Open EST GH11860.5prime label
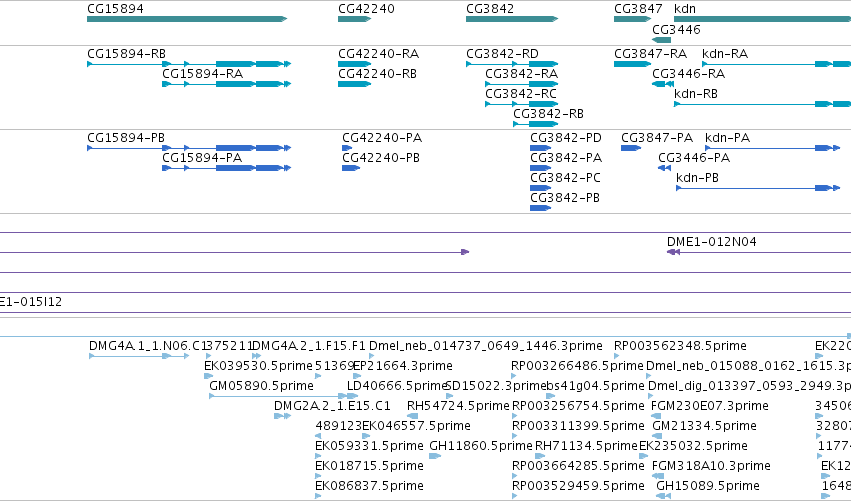The image size is (851, 501). tap(481, 446)
